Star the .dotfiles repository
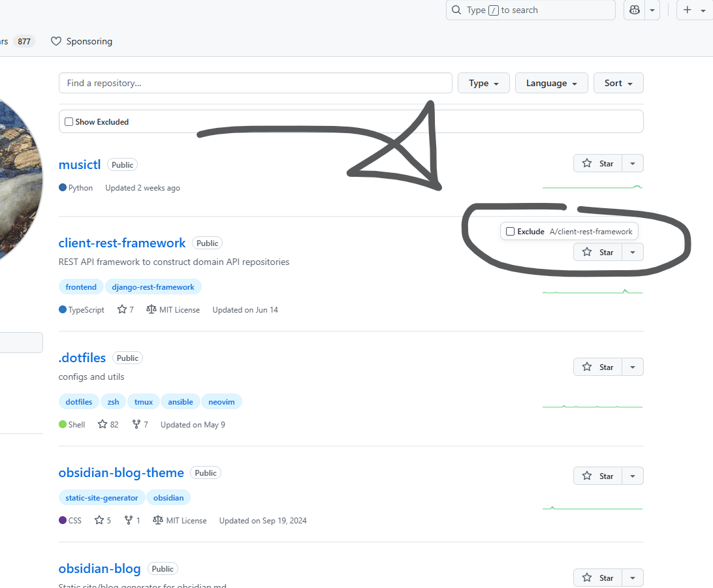The image size is (713, 588). point(597,367)
